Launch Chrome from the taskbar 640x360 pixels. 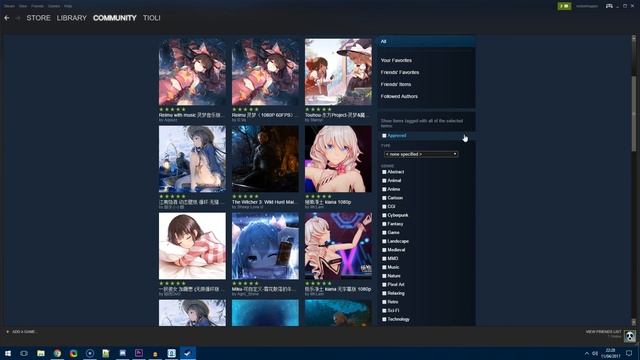click(57, 353)
